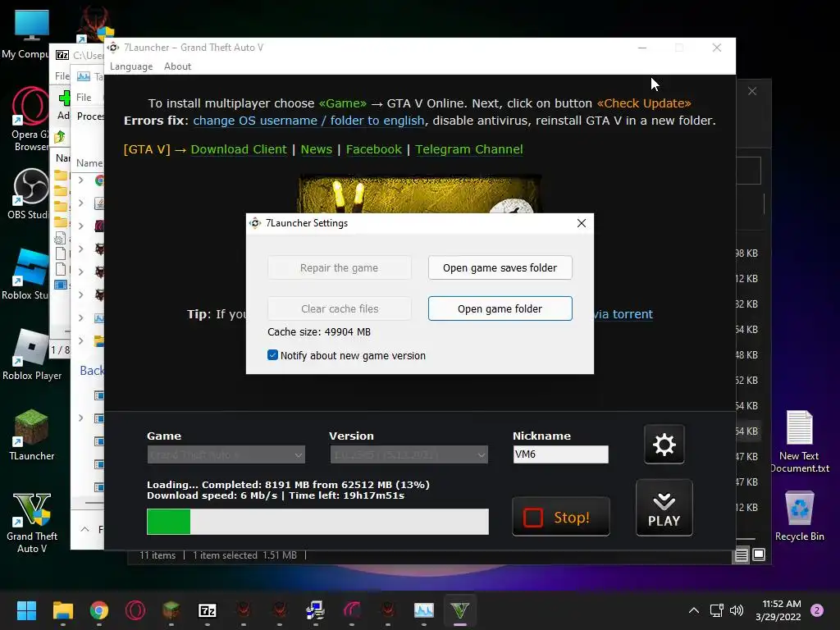Image resolution: width=840 pixels, height=630 pixels.
Task: Stop the download with Stop! button
Action: 560,517
